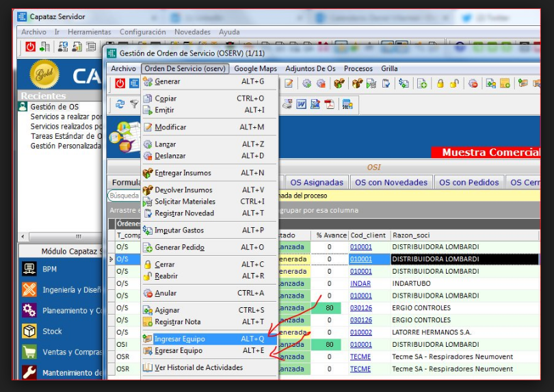The width and height of the screenshot is (554, 392).
Task: Click the printer icon in second toolbar row
Action: (x=287, y=104)
